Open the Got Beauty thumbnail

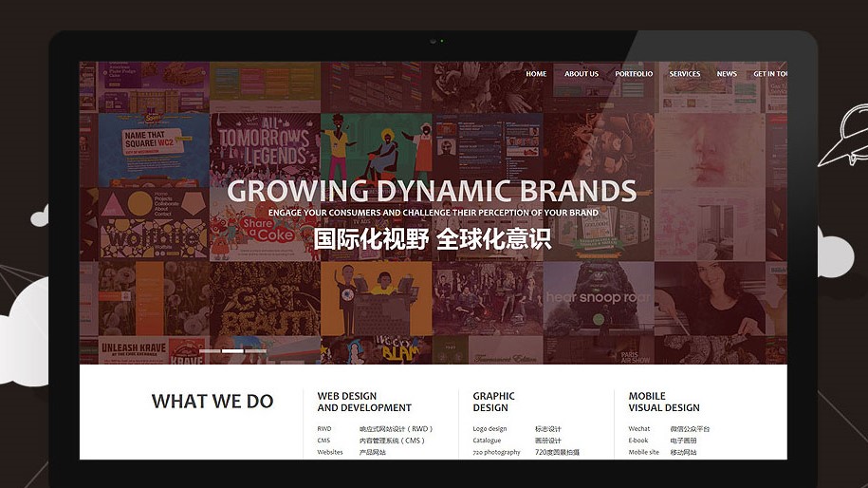(x=266, y=298)
